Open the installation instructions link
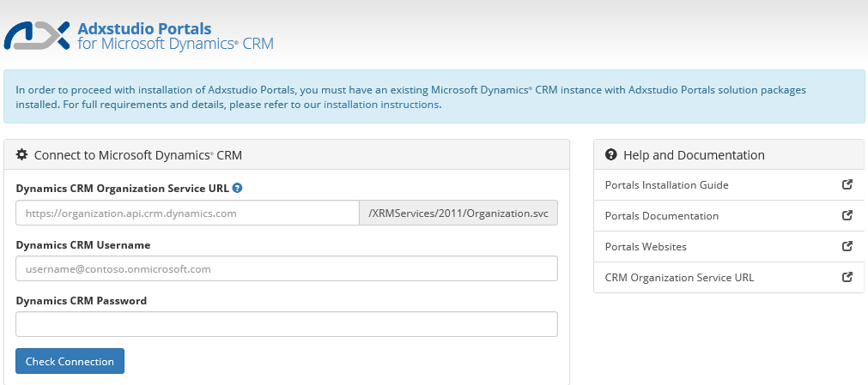 click(x=381, y=105)
